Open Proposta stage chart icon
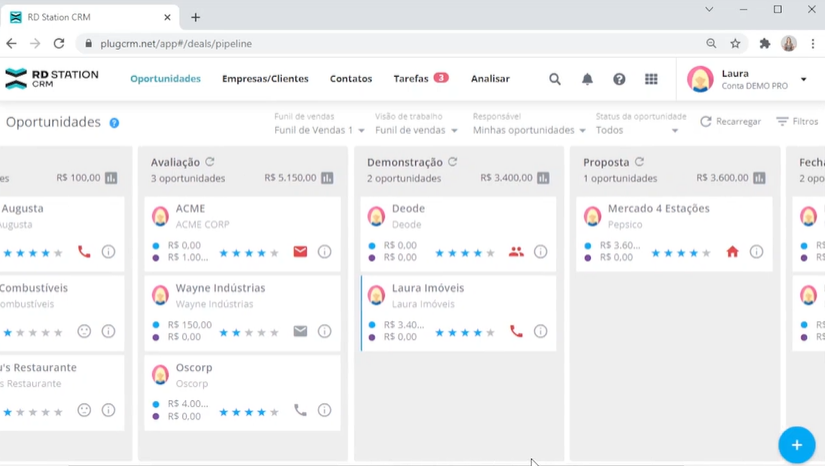Image resolution: width=825 pixels, height=466 pixels. [x=759, y=178]
